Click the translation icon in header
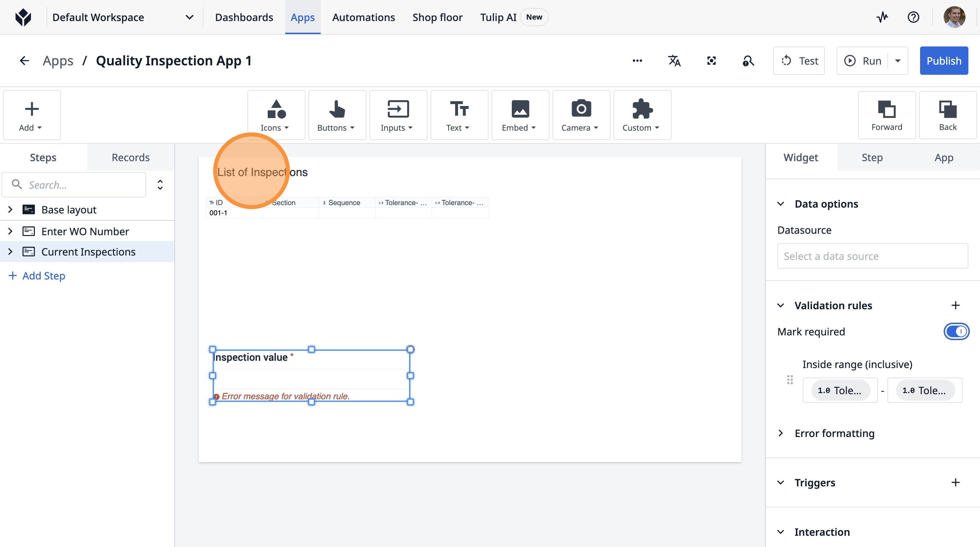 pyautogui.click(x=674, y=61)
